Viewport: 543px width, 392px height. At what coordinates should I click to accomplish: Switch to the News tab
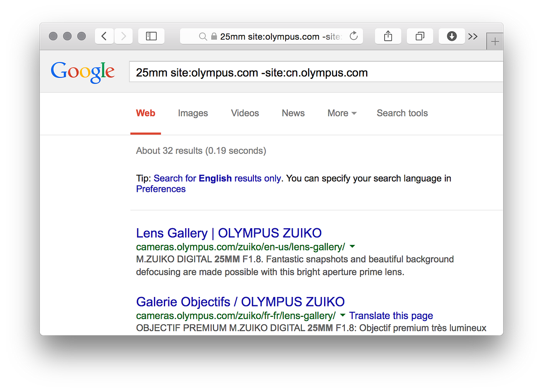click(293, 113)
